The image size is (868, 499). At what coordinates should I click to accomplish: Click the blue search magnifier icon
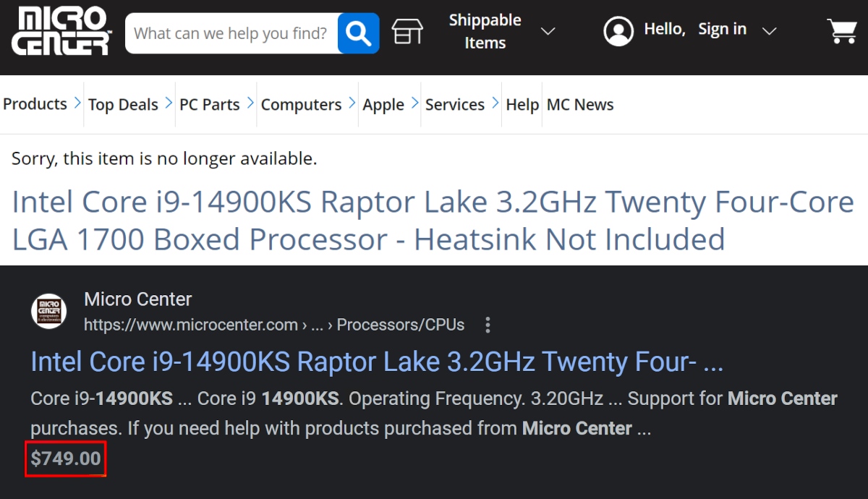coord(358,33)
